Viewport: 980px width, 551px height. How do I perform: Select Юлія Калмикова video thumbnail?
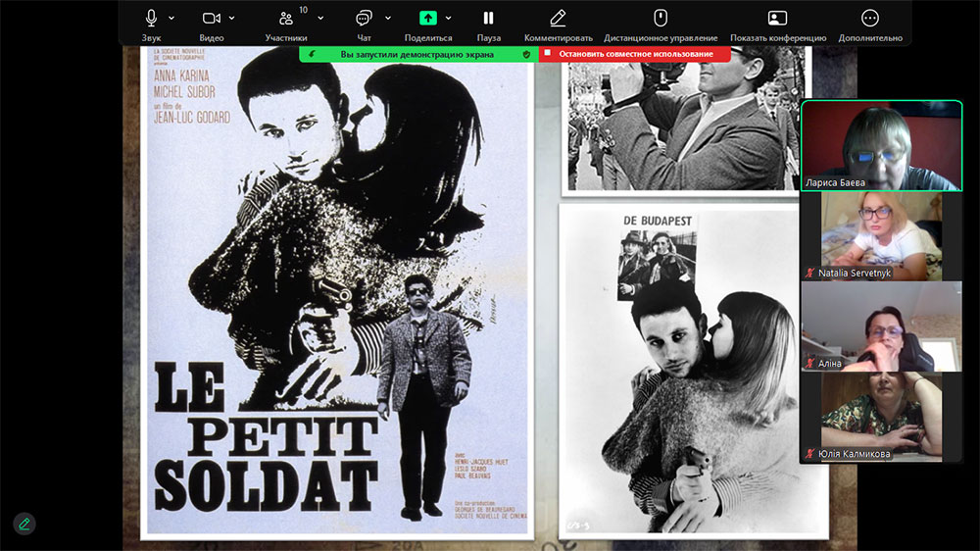point(881,417)
